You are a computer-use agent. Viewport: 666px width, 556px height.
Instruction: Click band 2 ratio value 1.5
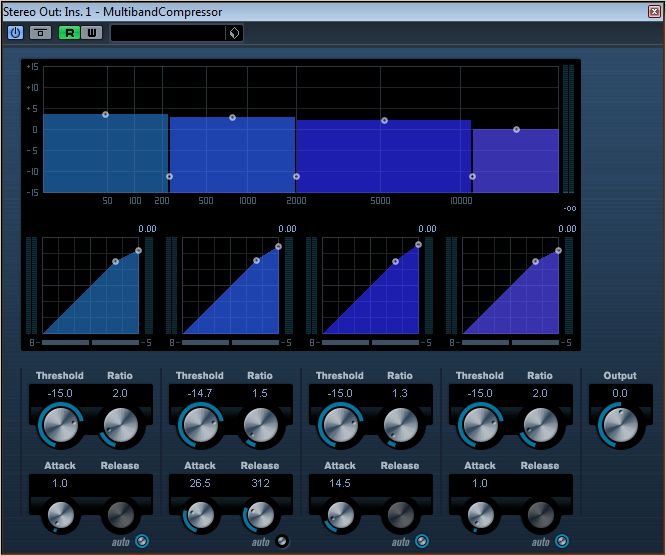click(260, 393)
